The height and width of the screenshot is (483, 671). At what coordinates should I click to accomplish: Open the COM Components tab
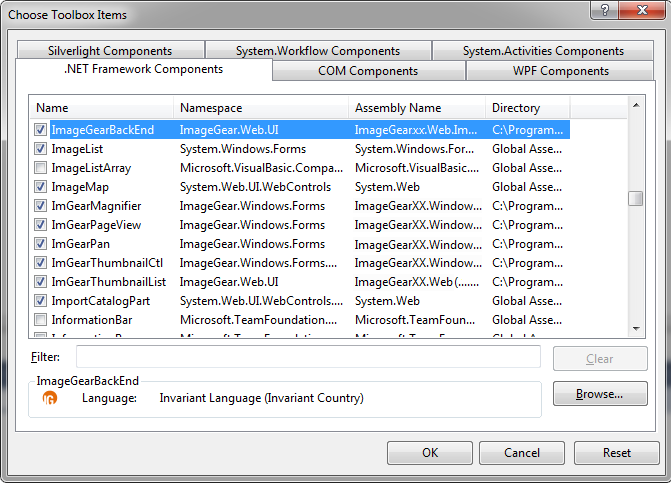(x=368, y=71)
